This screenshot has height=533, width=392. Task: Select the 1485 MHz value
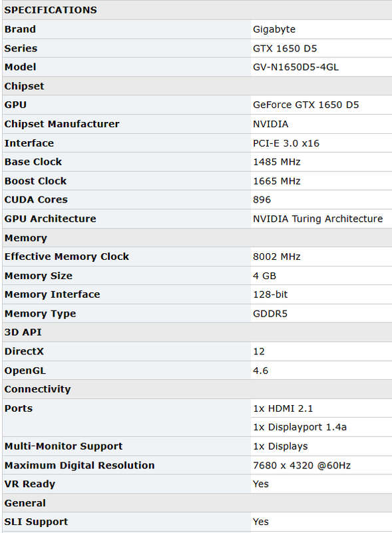(x=277, y=162)
